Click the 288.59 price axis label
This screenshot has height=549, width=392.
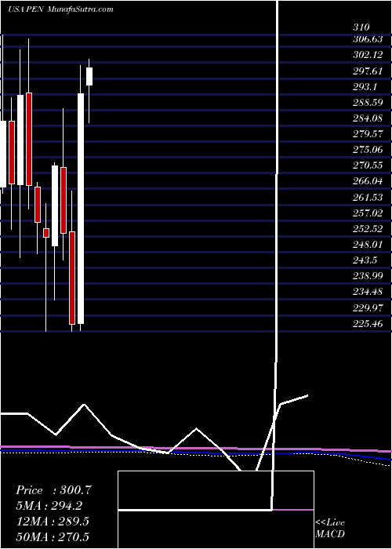(x=367, y=103)
